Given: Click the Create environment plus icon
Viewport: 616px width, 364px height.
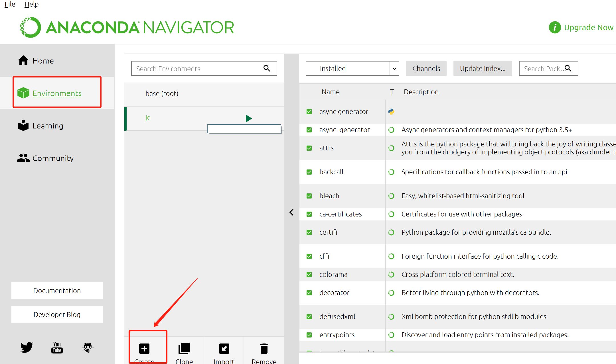Looking at the screenshot, I should point(144,348).
